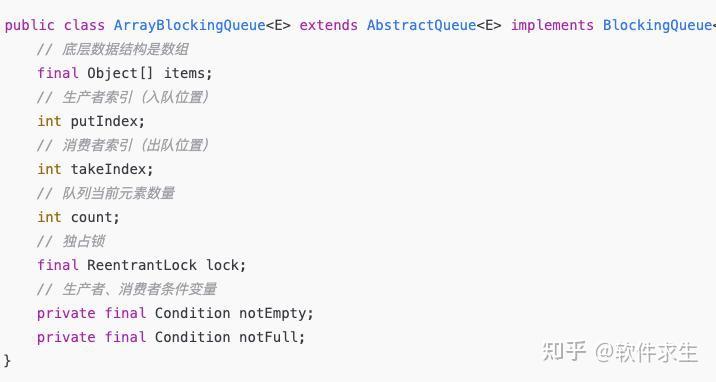Viewport: 716px width, 382px height.
Task: Click the Object[] type declaration
Action: click(120, 73)
